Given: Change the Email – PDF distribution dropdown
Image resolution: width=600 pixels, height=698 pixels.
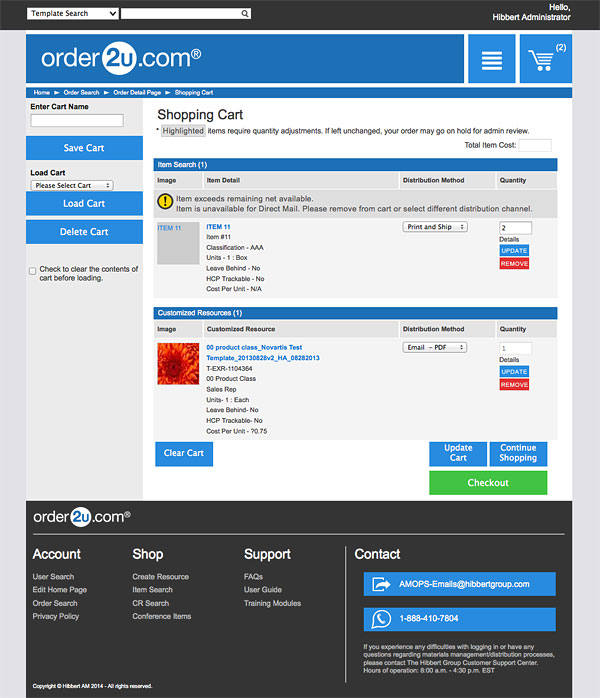Looking at the screenshot, I should click(x=435, y=347).
